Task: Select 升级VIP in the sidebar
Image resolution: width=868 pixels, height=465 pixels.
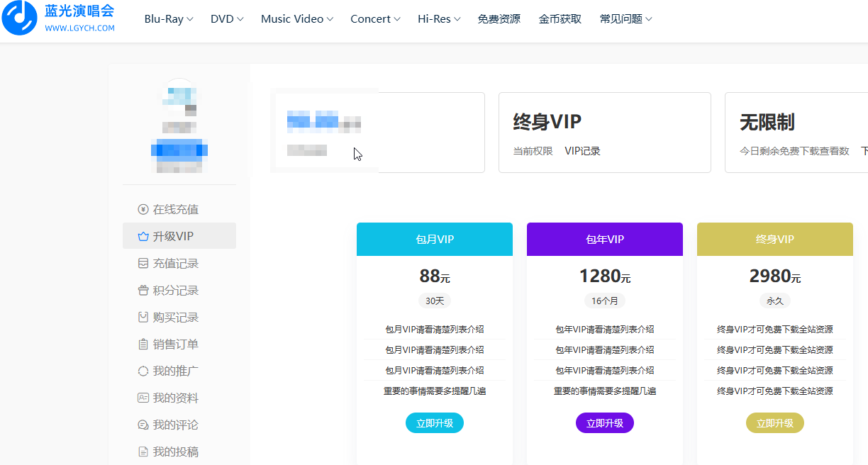Action: point(179,237)
